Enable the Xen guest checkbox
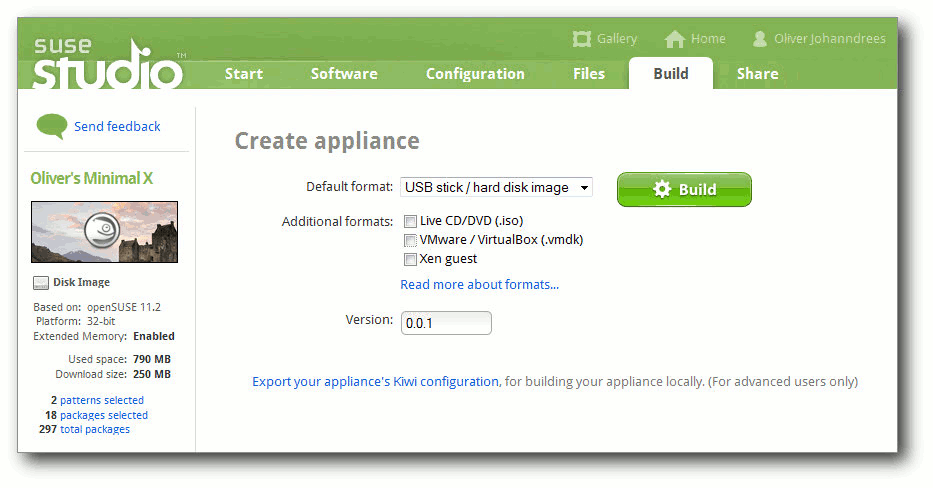The image size is (933, 488). click(x=410, y=259)
